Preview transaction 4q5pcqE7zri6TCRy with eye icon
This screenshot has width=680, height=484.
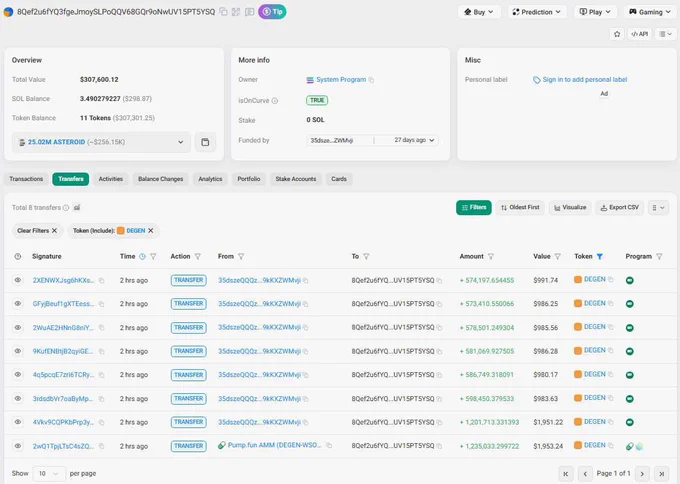tap(17, 374)
